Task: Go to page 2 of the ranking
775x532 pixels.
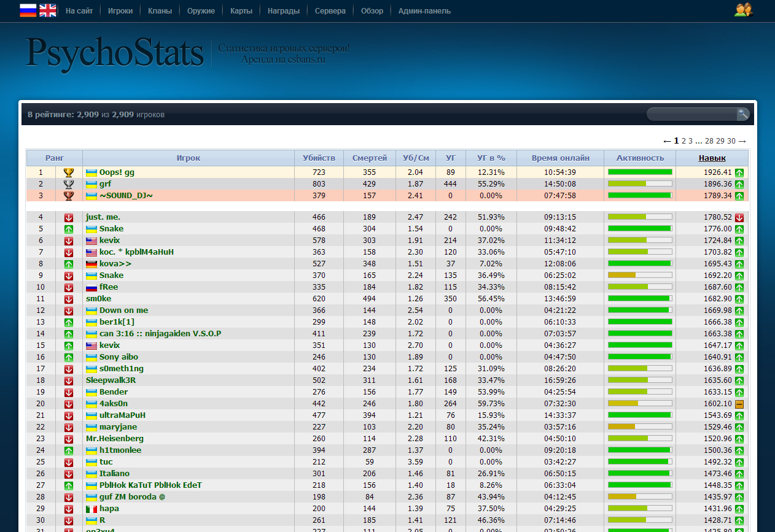Action: (x=683, y=141)
